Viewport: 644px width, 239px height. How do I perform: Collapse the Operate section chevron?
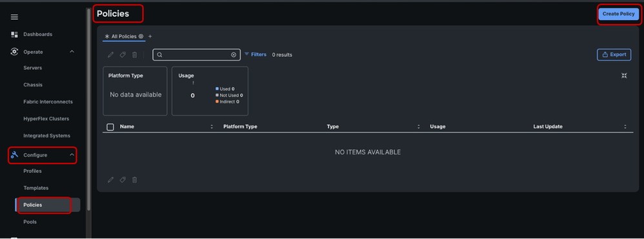(x=72, y=52)
